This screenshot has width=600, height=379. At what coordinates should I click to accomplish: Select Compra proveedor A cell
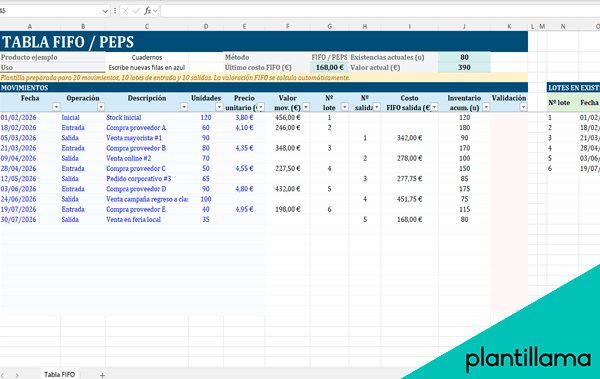147,128
